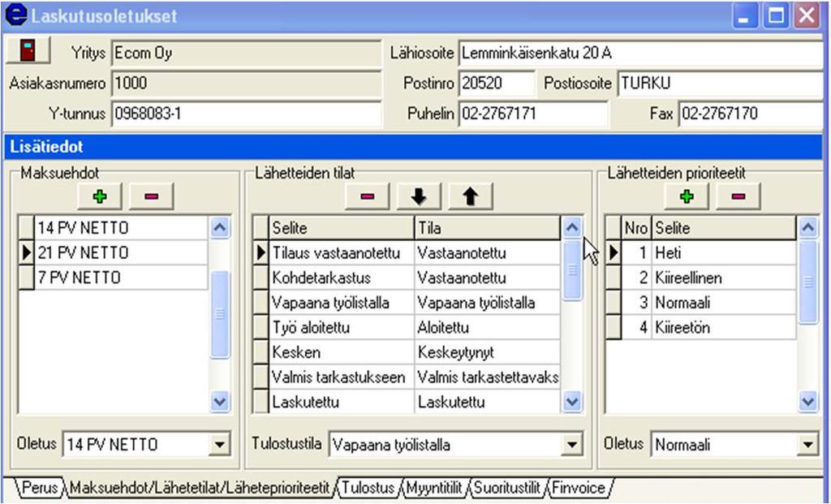
Task: Click the Yritys input field
Action: (x=247, y=54)
